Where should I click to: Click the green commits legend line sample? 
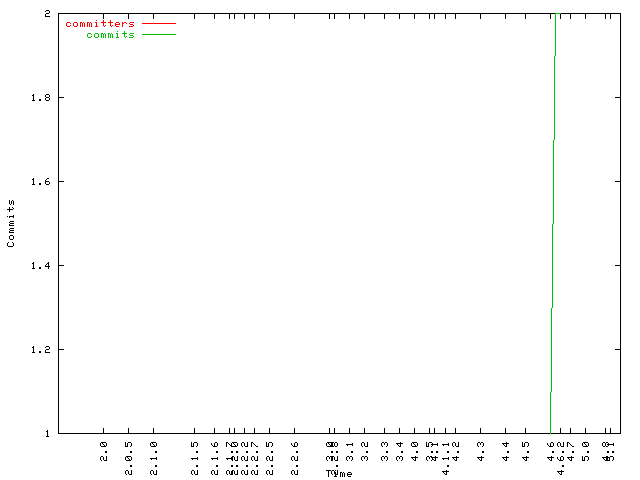pos(158,35)
